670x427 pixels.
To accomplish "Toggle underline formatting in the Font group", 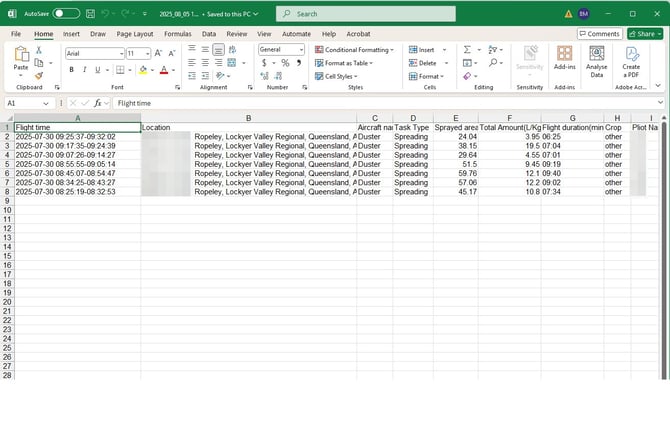I will [x=97, y=70].
